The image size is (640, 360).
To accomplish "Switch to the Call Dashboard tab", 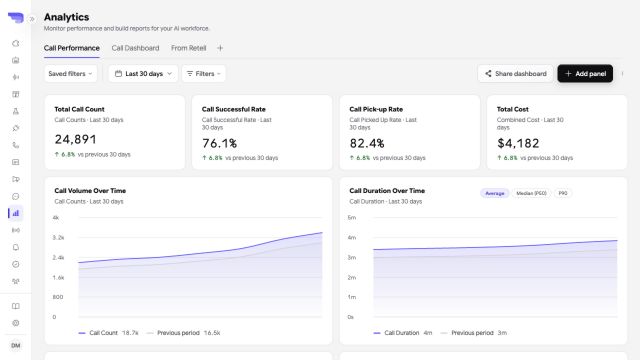I will point(136,48).
